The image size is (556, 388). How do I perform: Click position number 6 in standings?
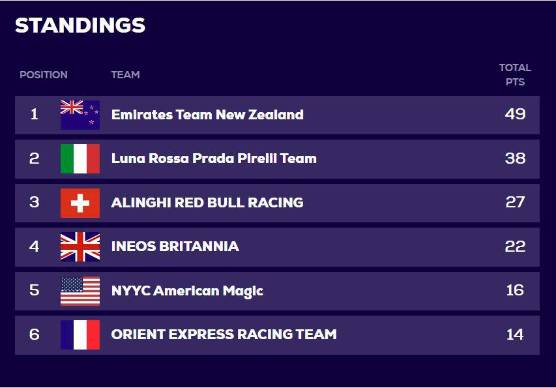(34, 334)
